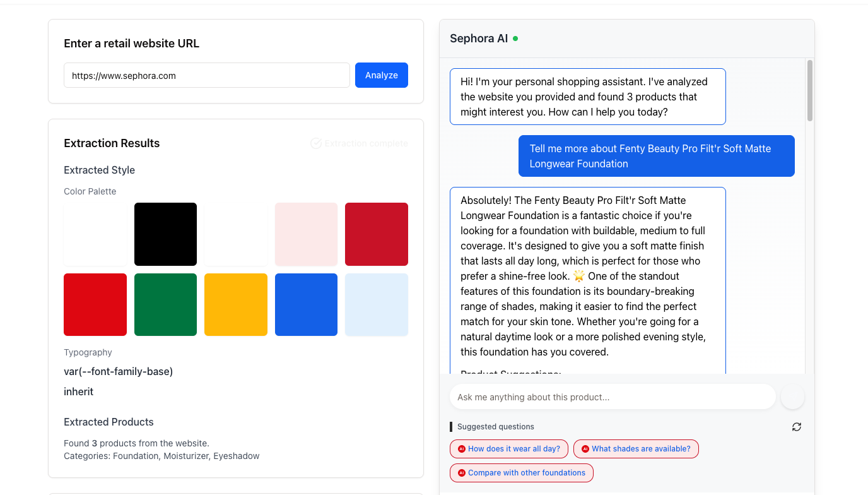Screen dimensions: 868x495
Task: Ask "How does it wear all day?"
Action: point(509,449)
